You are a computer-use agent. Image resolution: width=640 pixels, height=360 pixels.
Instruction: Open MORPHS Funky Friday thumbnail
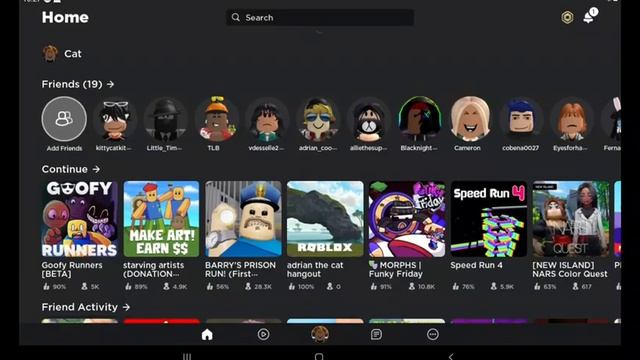pos(407,219)
